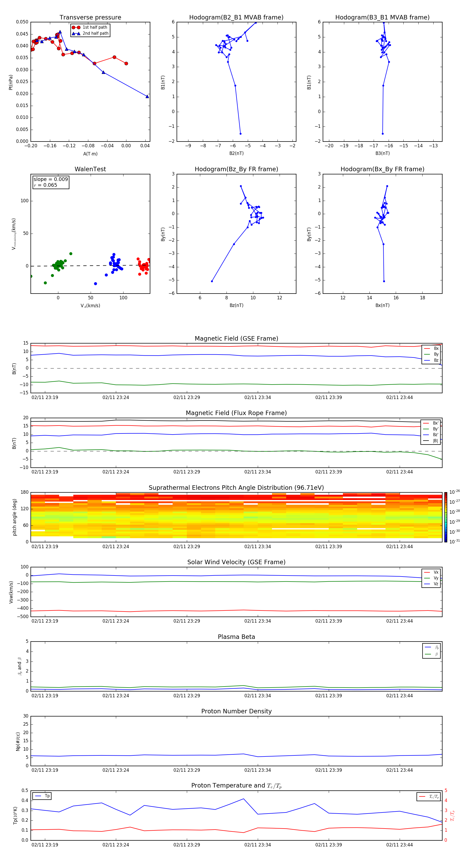Click '02/11 23:34' tick under GSE magnetic field
Viewport: 473px width, 868px height.
[258, 398]
